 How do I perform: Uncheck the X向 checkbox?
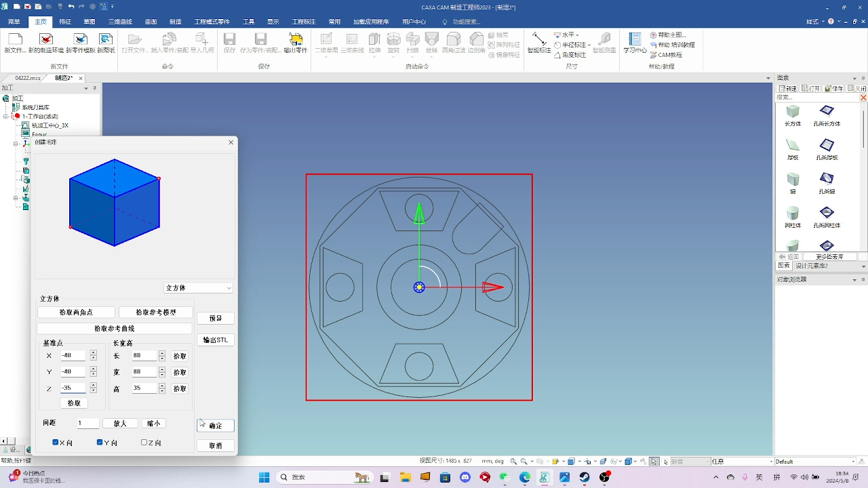tap(56, 443)
